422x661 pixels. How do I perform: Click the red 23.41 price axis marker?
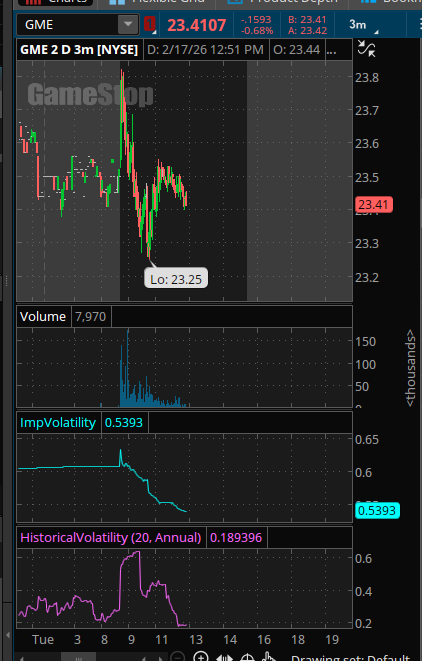coord(374,204)
